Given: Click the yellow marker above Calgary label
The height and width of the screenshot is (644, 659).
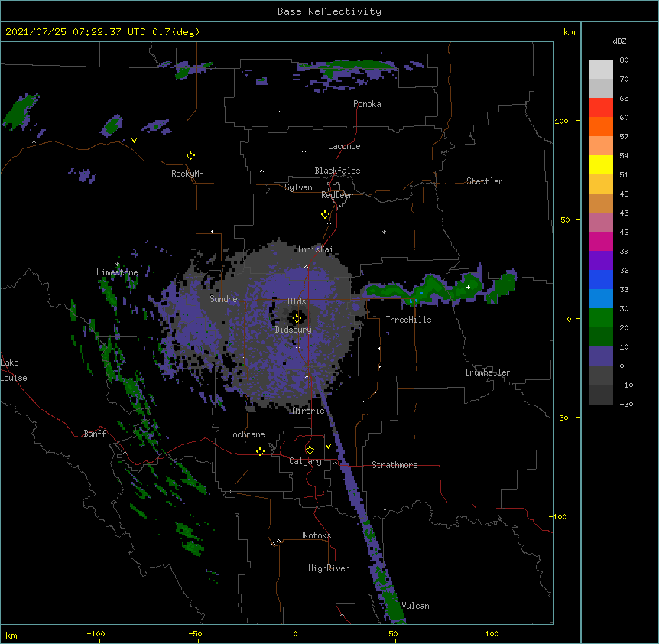Looking at the screenshot, I should (x=310, y=450).
